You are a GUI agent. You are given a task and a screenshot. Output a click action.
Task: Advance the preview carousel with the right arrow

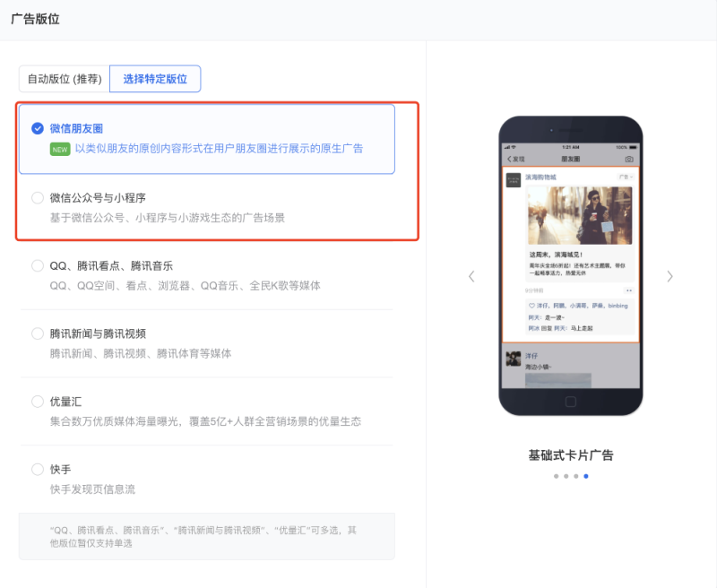(669, 276)
